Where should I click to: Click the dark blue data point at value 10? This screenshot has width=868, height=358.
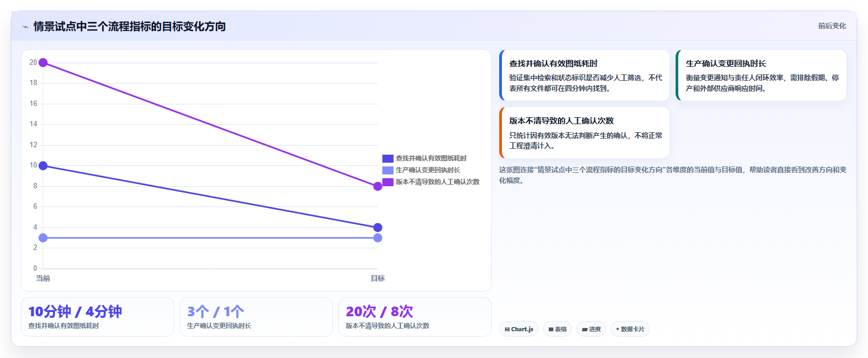[x=43, y=166]
